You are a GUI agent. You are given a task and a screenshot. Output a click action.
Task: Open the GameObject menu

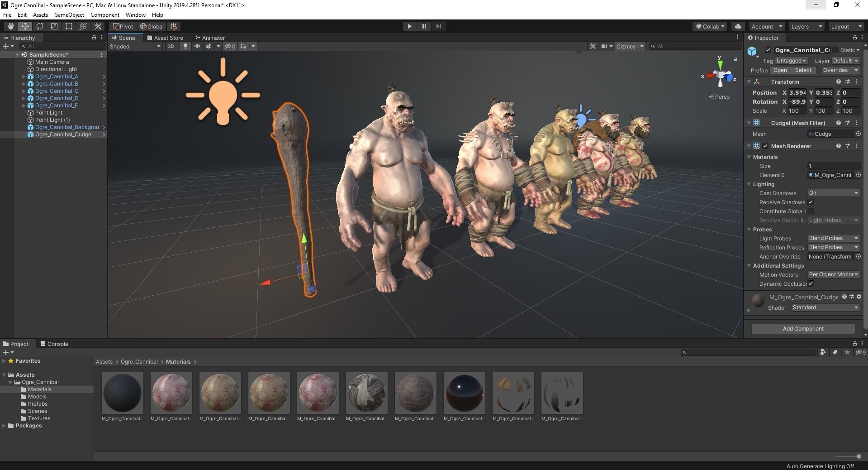pyautogui.click(x=69, y=14)
